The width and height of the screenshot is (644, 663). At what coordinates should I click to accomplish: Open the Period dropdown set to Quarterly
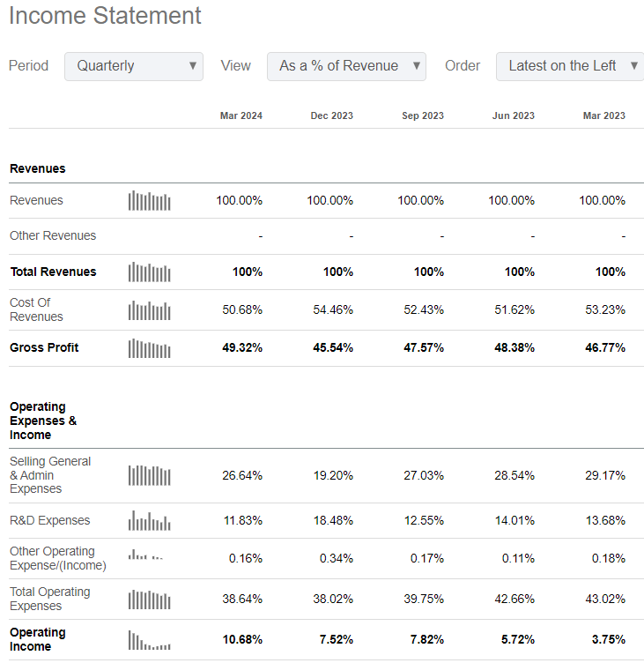click(134, 66)
